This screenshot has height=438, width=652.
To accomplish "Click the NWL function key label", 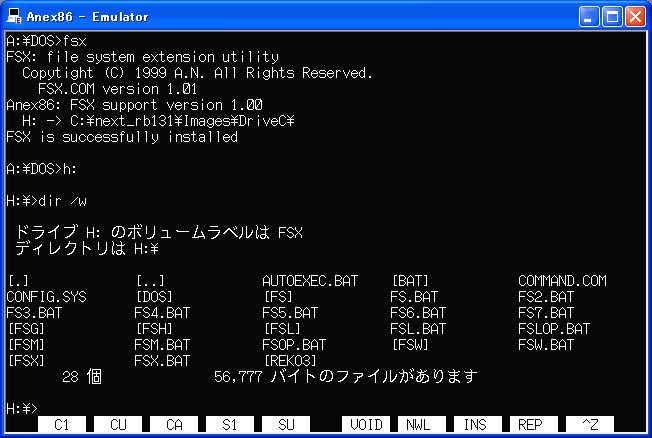I will [x=422, y=425].
